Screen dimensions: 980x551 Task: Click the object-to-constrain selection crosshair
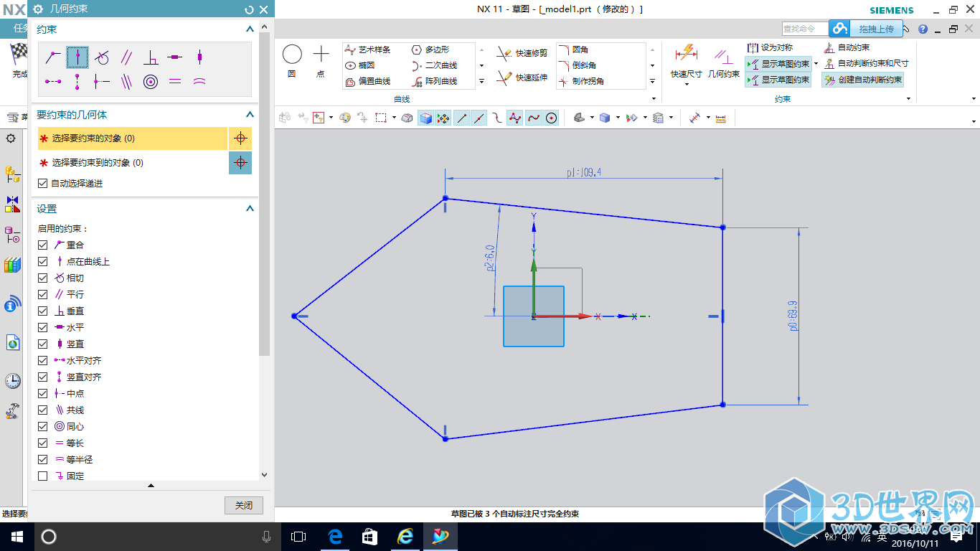tap(240, 138)
